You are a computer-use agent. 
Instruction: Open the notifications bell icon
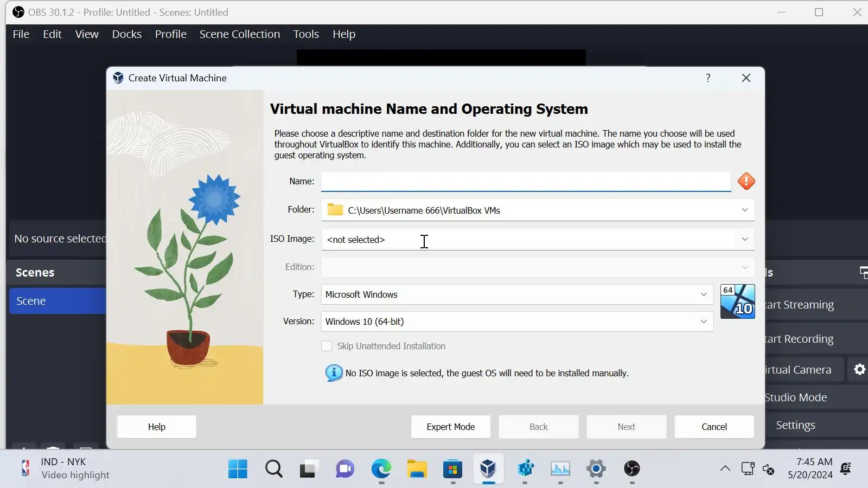click(x=846, y=468)
